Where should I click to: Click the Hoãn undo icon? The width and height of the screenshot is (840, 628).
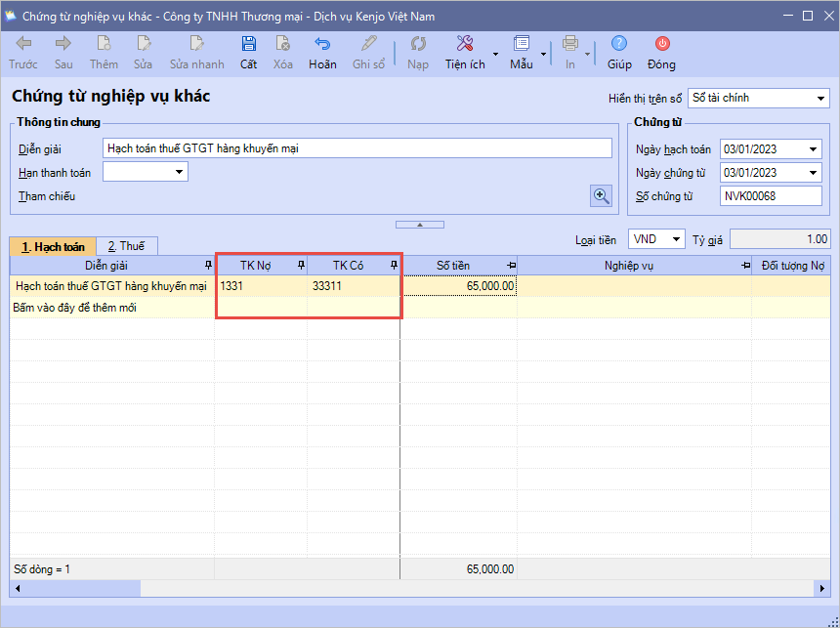322,44
